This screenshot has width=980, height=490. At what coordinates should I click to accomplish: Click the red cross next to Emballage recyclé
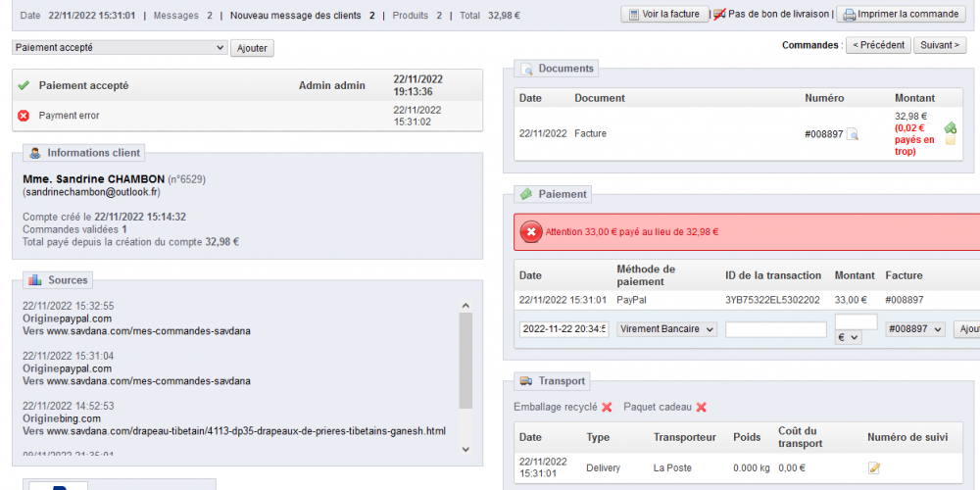pos(607,408)
